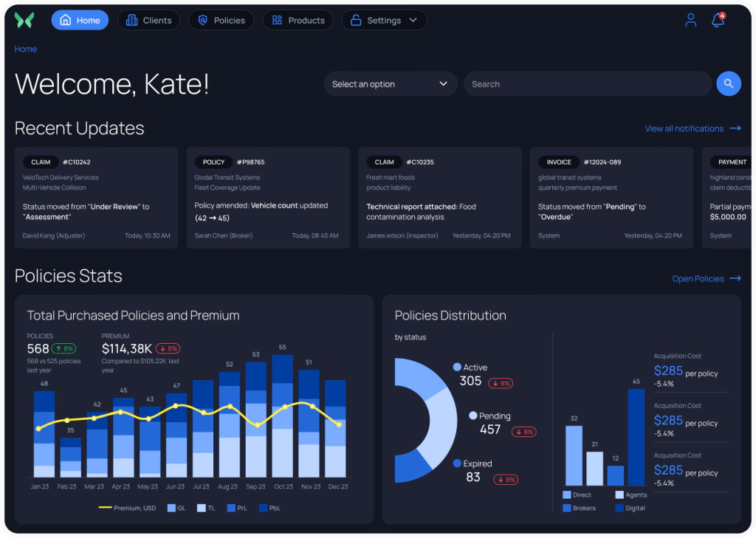Open the notifications bell icon
Image resolution: width=756 pixels, height=538 pixels.
point(717,21)
